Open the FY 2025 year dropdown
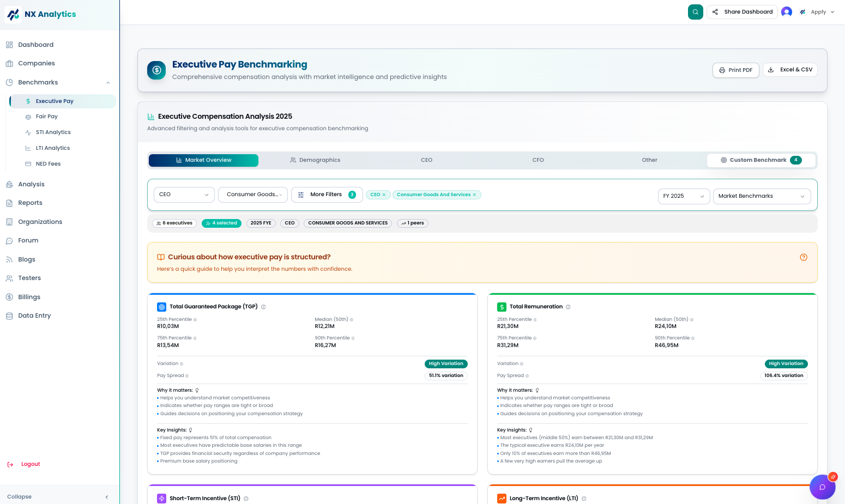The width and height of the screenshot is (845, 504). 684,196
